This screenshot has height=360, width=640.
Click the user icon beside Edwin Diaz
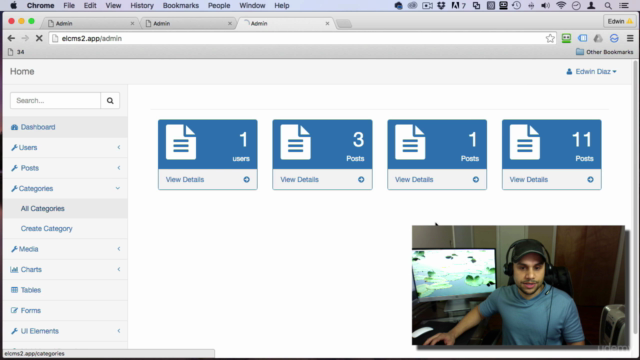(569, 71)
